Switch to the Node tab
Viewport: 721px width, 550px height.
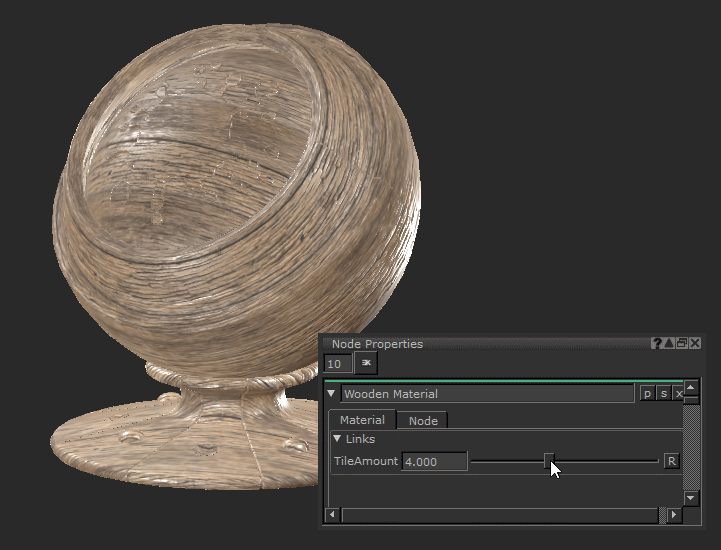pyautogui.click(x=423, y=421)
